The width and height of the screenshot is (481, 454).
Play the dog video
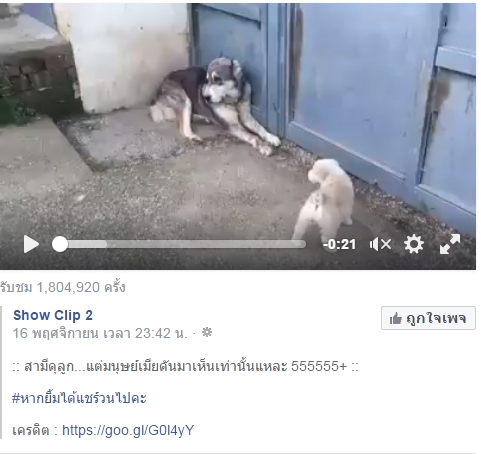click(x=31, y=244)
